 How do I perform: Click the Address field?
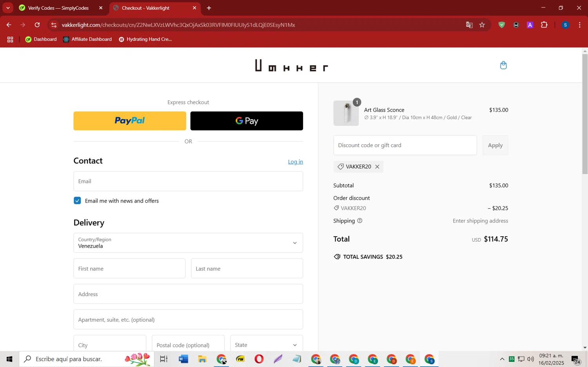click(188, 294)
